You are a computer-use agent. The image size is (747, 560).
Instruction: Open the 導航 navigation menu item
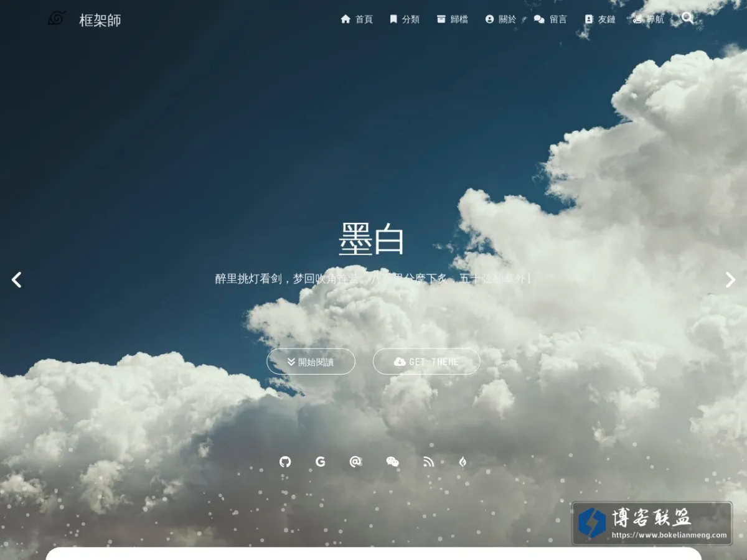(x=648, y=19)
